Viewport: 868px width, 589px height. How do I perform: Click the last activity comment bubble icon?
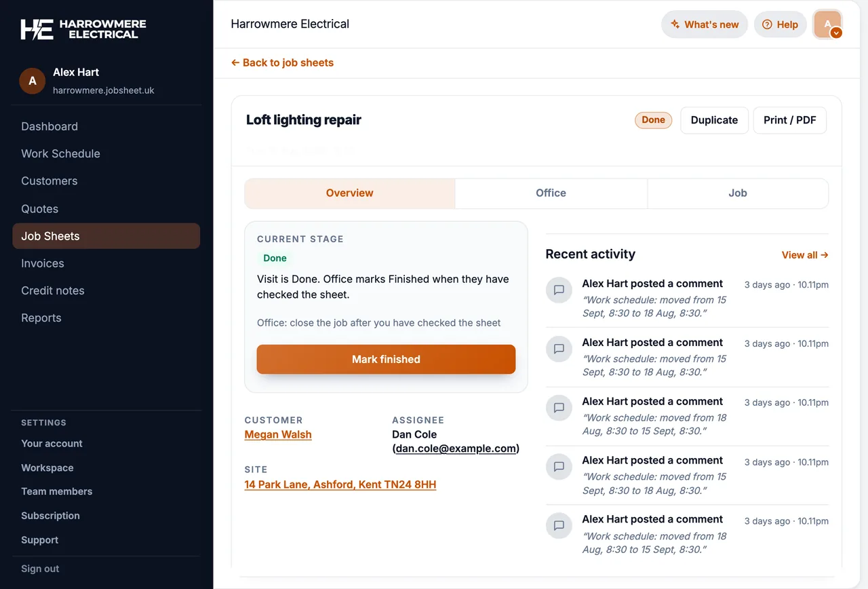[559, 526]
